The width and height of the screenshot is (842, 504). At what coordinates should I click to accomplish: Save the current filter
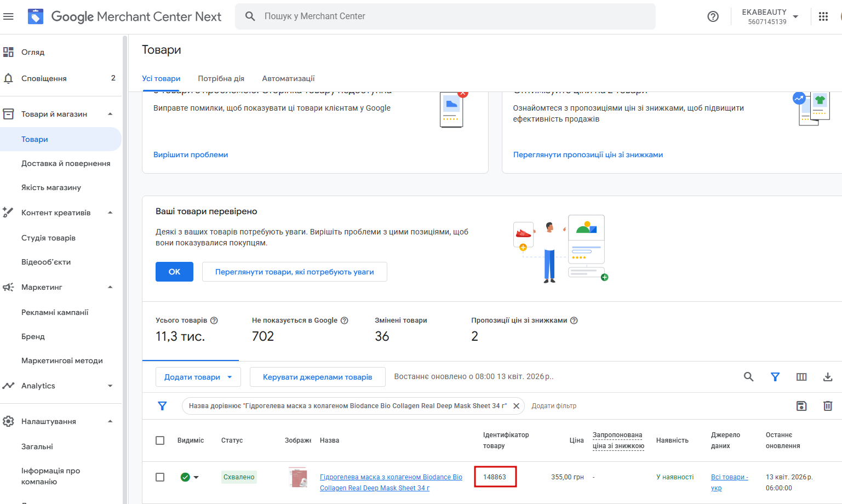[801, 406]
